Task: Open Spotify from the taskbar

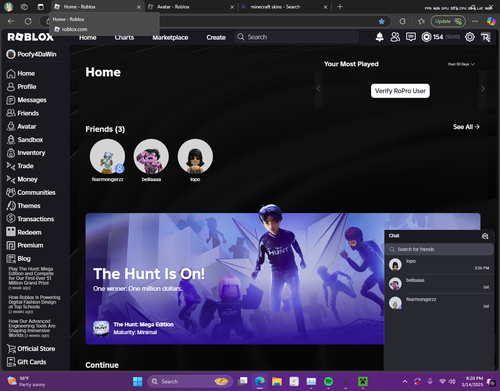Action: click(328, 381)
